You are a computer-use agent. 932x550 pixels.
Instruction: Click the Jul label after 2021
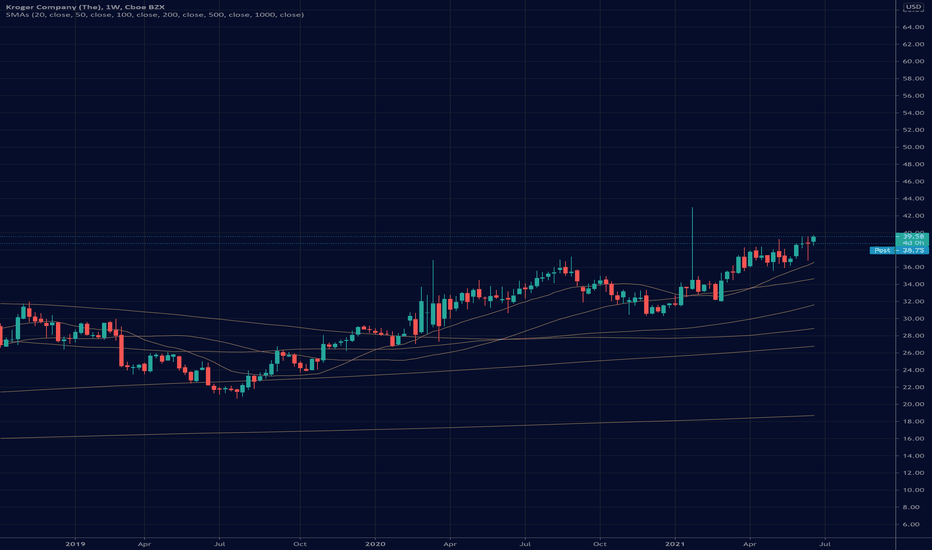pyautogui.click(x=825, y=544)
